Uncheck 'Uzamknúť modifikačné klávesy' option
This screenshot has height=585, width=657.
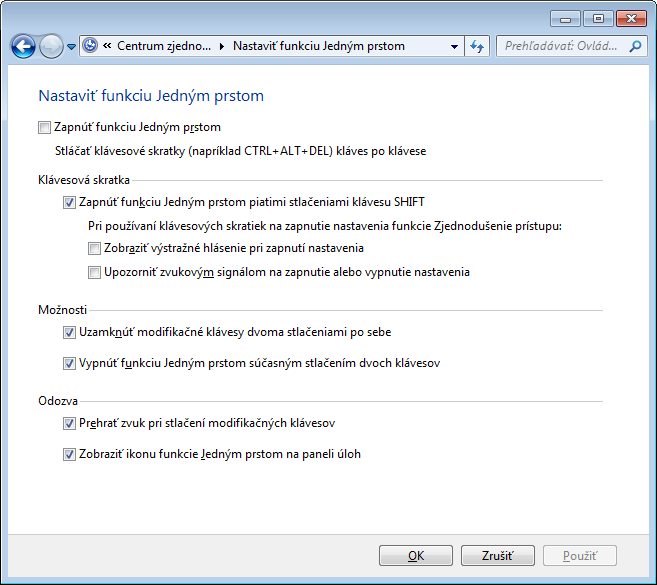click(x=69, y=332)
